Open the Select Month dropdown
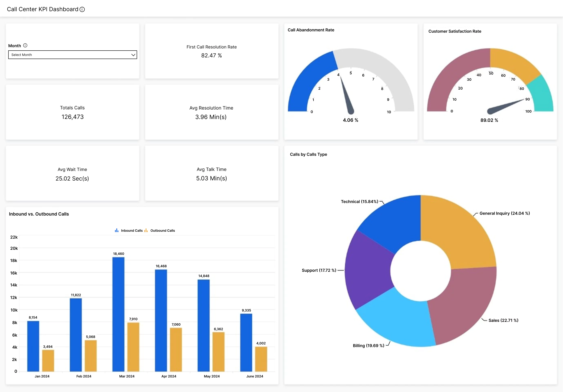 click(72, 55)
